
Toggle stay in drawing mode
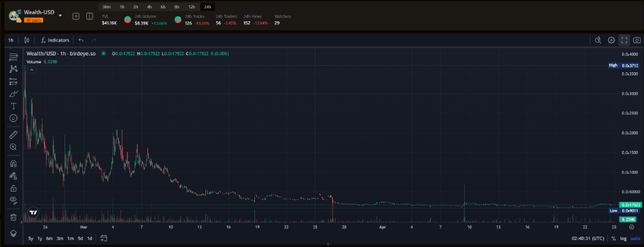tap(13, 176)
